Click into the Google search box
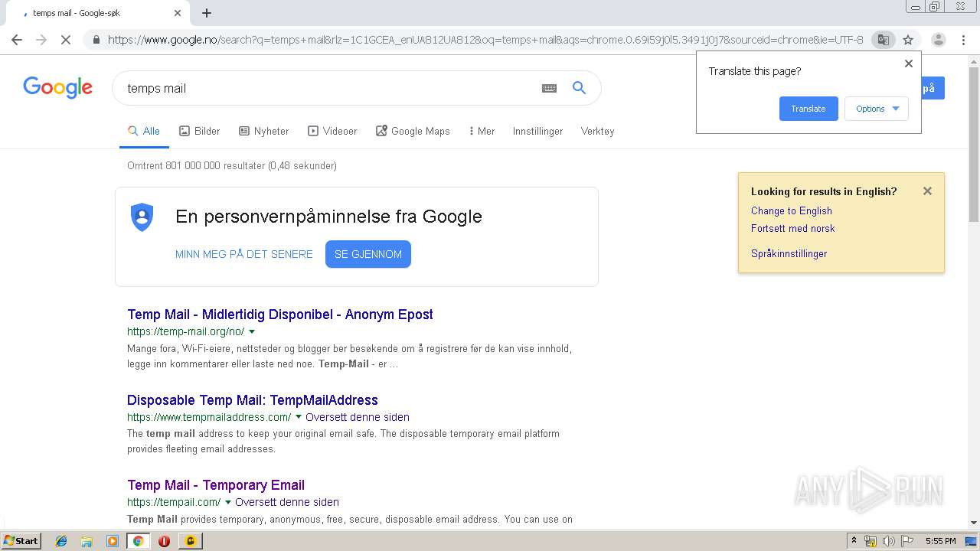The height and width of the screenshot is (551, 980). click(329, 88)
